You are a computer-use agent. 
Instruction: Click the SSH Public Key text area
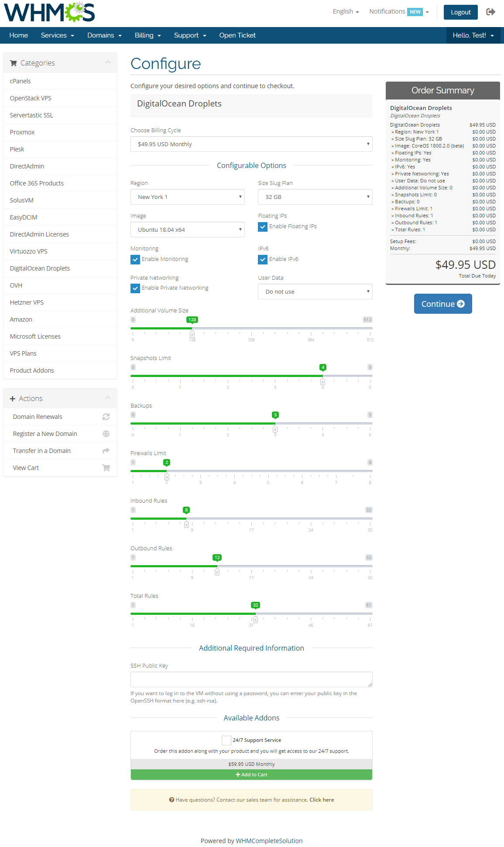(251, 679)
